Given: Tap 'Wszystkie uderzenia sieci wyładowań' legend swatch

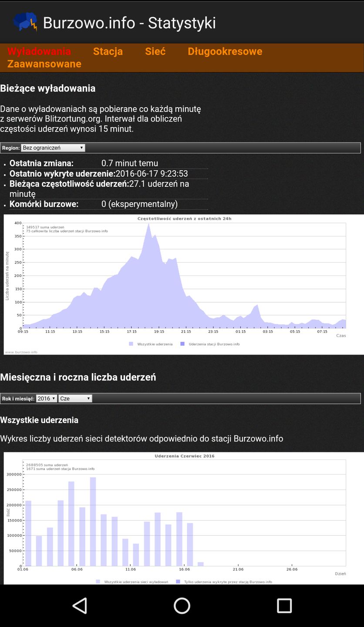Looking at the screenshot, I should click(x=98, y=582).
